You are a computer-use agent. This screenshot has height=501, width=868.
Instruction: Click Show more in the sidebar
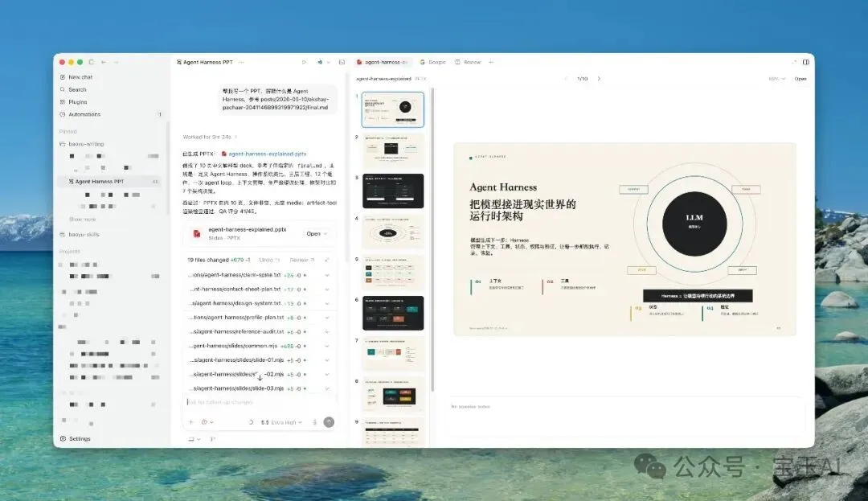83,220
